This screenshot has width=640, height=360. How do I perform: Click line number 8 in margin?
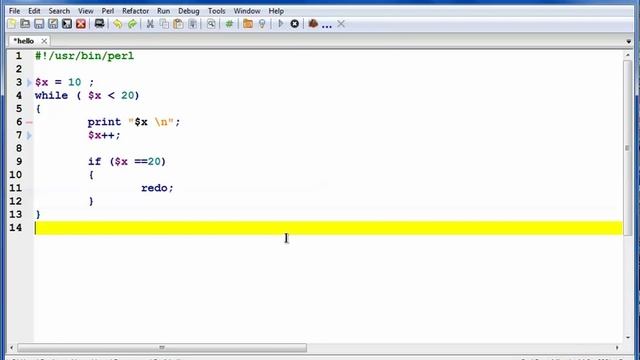coord(19,148)
